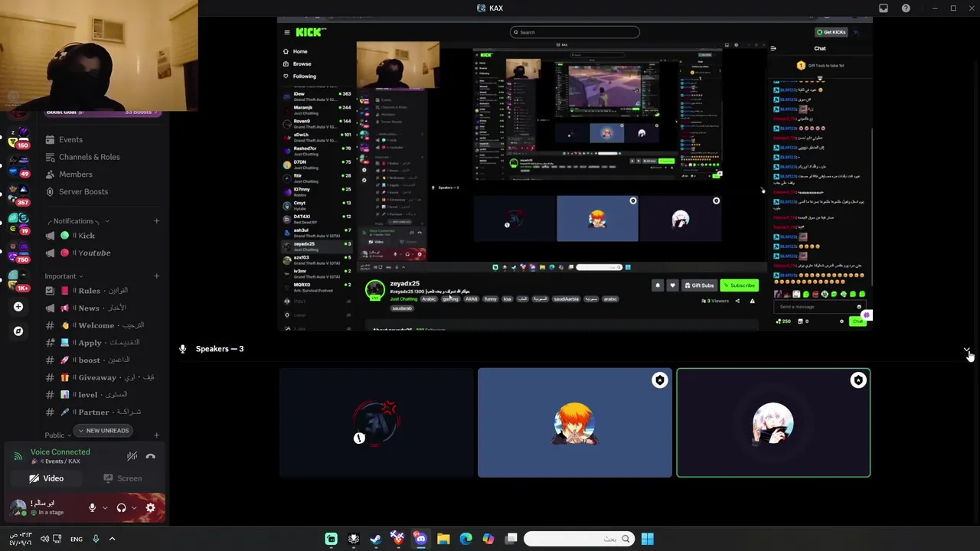The width and height of the screenshot is (980, 551).
Task: Open Discord Inbox icon in title bar
Action: tap(884, 8)
